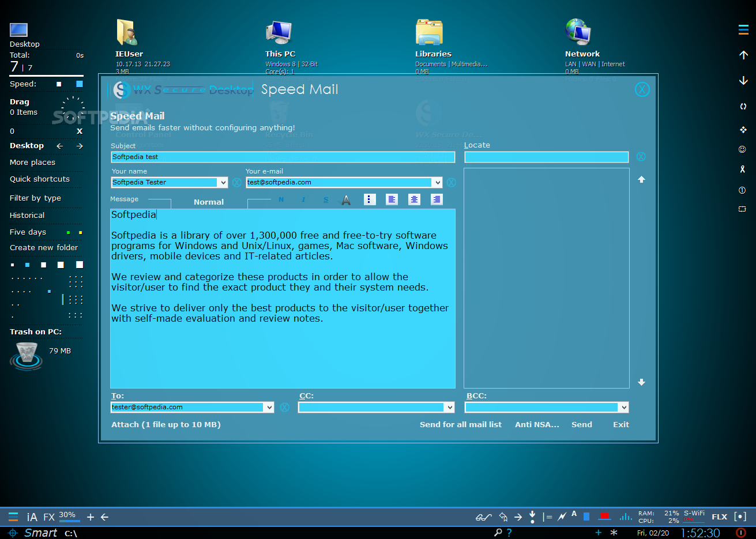
Task: Toggle the yellow Five days indicator
Action: [x=80, y=232]
